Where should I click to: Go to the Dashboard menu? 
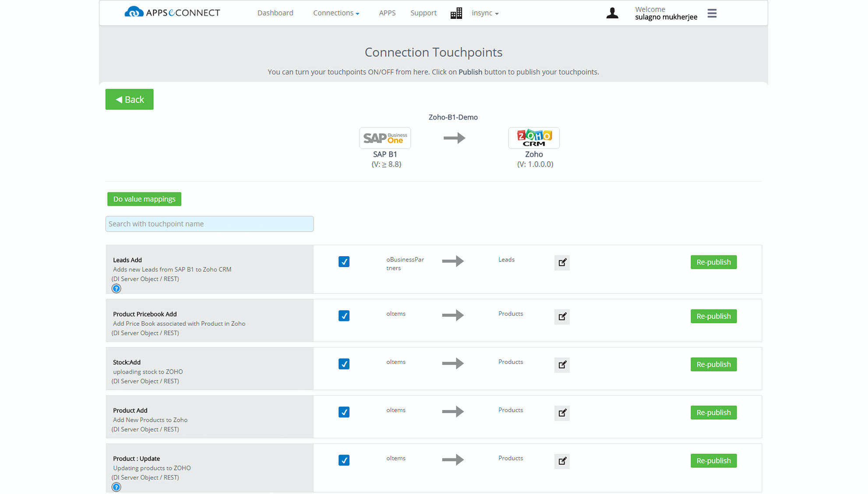pos(275,13)
